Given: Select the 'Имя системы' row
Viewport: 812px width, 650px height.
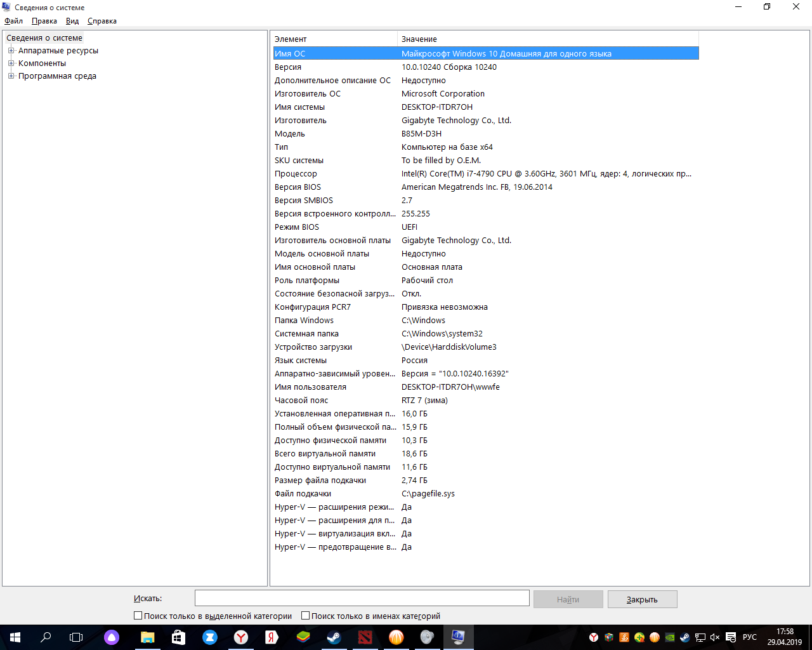Looking at the screenshot, I should (x=486, y=107).
